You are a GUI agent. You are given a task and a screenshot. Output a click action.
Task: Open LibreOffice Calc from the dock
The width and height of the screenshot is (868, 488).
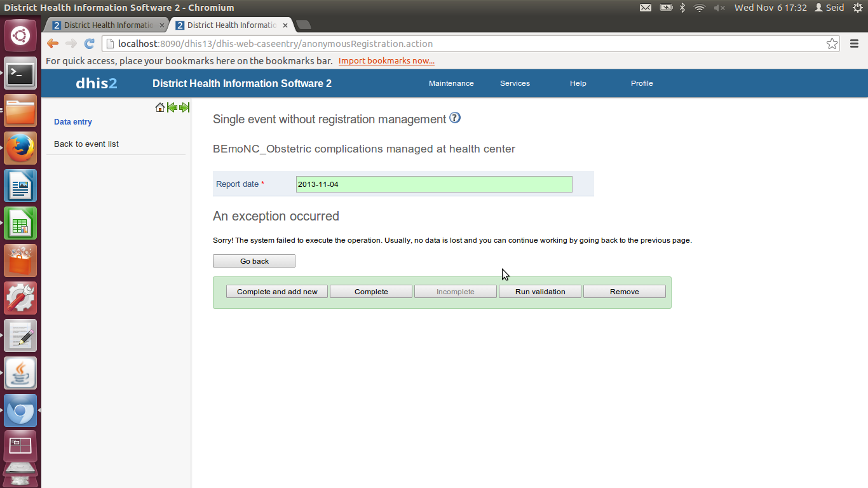[20, 224]
